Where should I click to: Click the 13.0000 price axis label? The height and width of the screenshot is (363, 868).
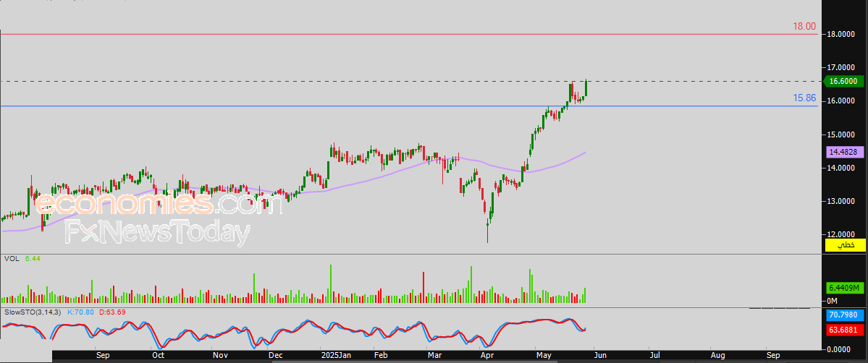(840, 202)
